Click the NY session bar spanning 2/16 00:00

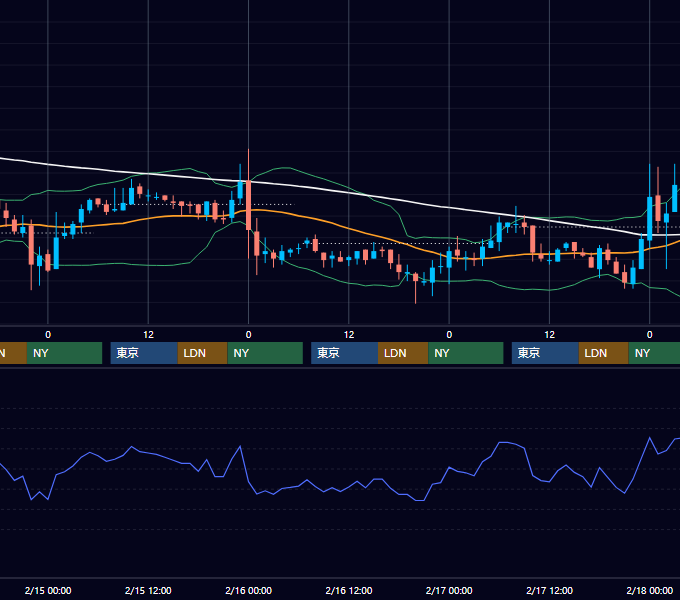(265, 353)
